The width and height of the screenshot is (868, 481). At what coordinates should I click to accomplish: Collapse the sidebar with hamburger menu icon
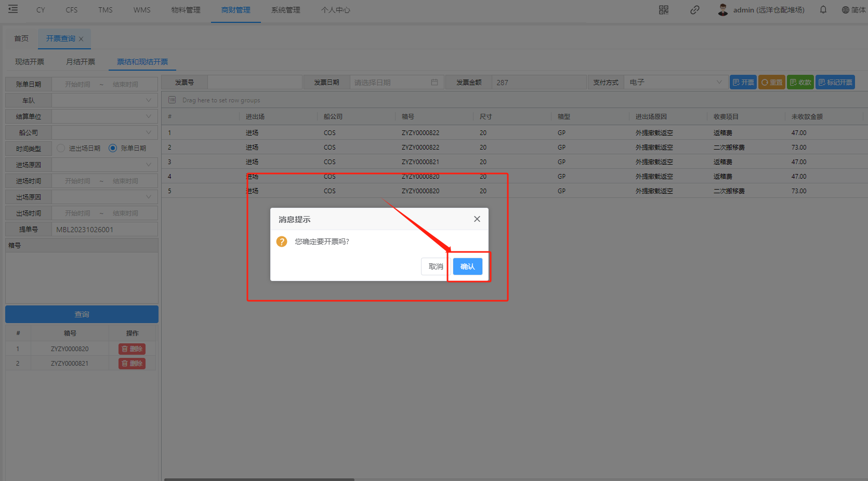[13, 9]
